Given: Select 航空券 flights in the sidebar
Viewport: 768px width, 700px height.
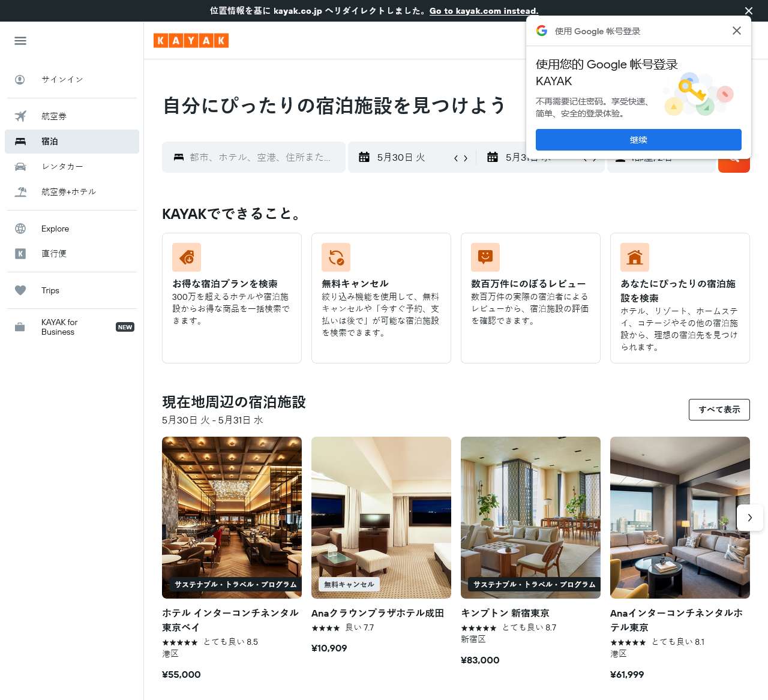Looking at the screenshot, I should coord(72,116).
